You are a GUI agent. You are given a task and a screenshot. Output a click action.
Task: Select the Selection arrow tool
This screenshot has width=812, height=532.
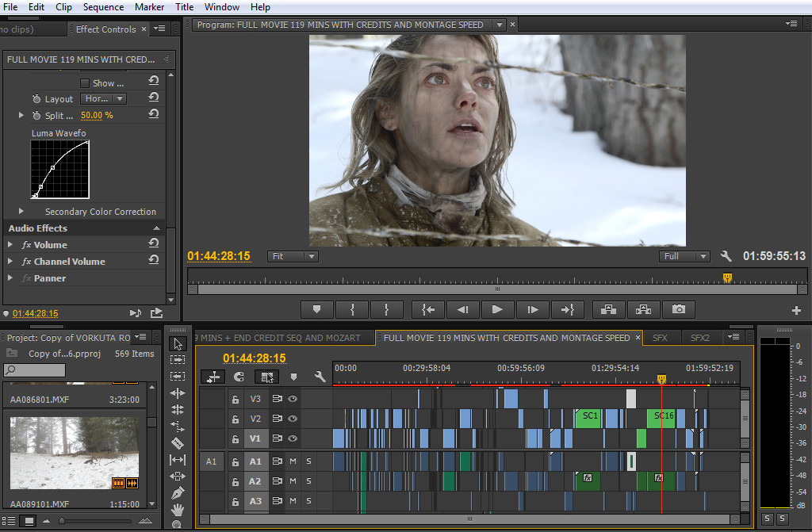[178, 344]
